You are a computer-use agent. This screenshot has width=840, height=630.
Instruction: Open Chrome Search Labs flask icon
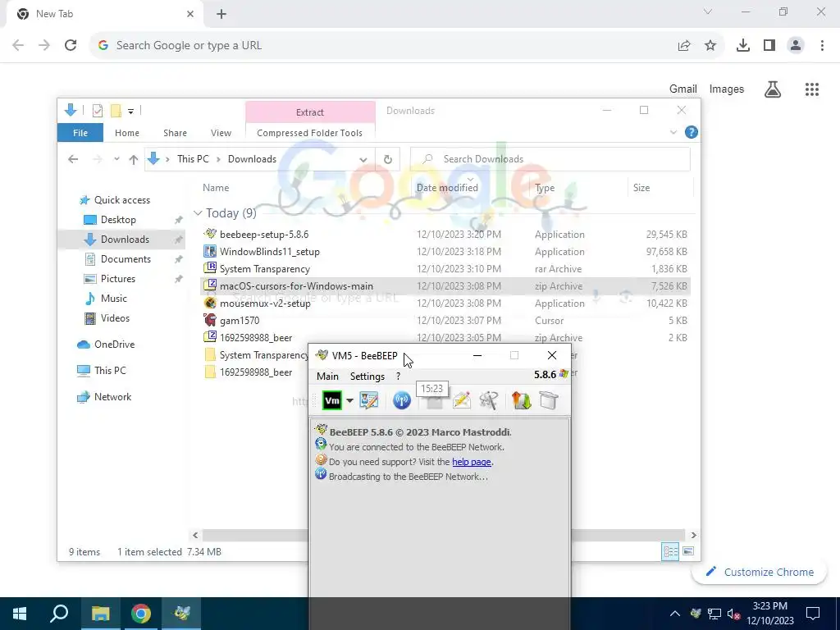(772, 89)
